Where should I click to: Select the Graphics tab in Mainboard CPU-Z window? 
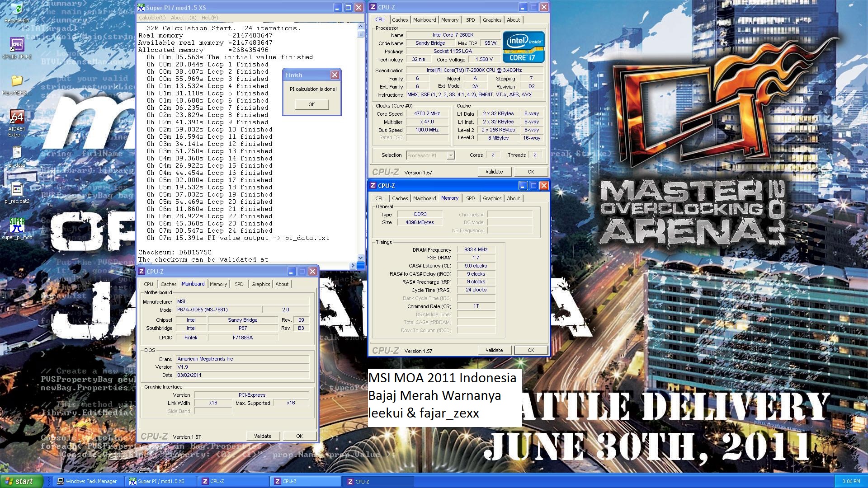coord(260,284)
